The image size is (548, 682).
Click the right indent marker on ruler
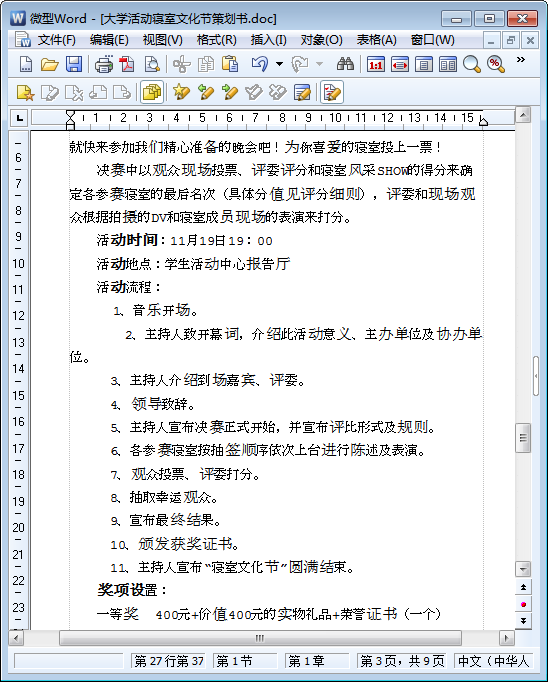[x=483, y=121]
